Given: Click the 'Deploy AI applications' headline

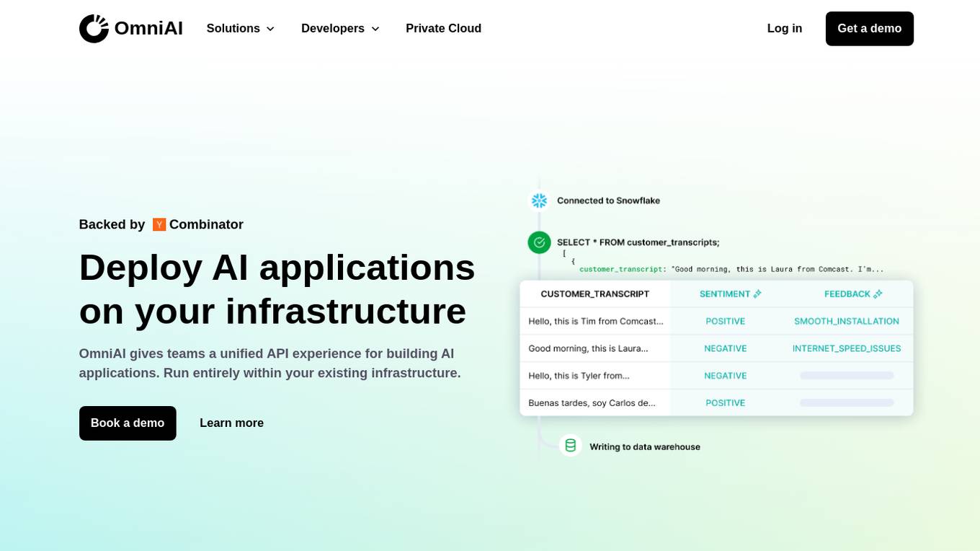Looking at the screenshot, I should (x=277, y=268).
